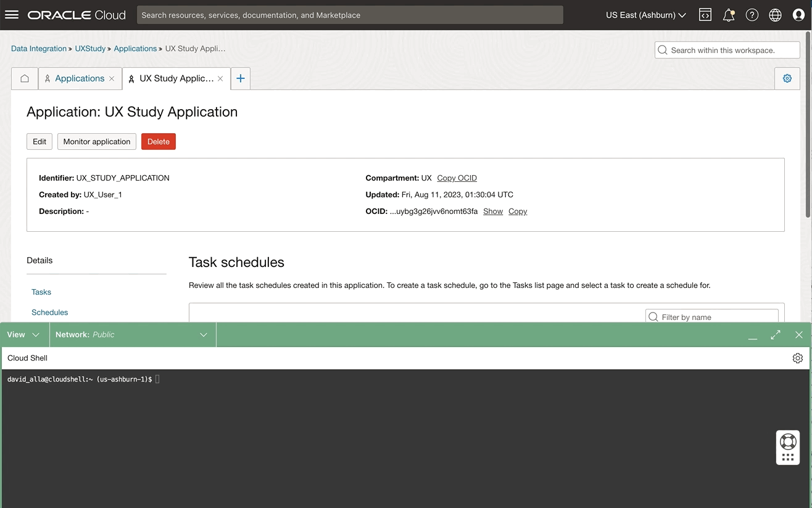Focus the Filter by name field
Viewport: 812px width, 508px height.
point(712,316)
